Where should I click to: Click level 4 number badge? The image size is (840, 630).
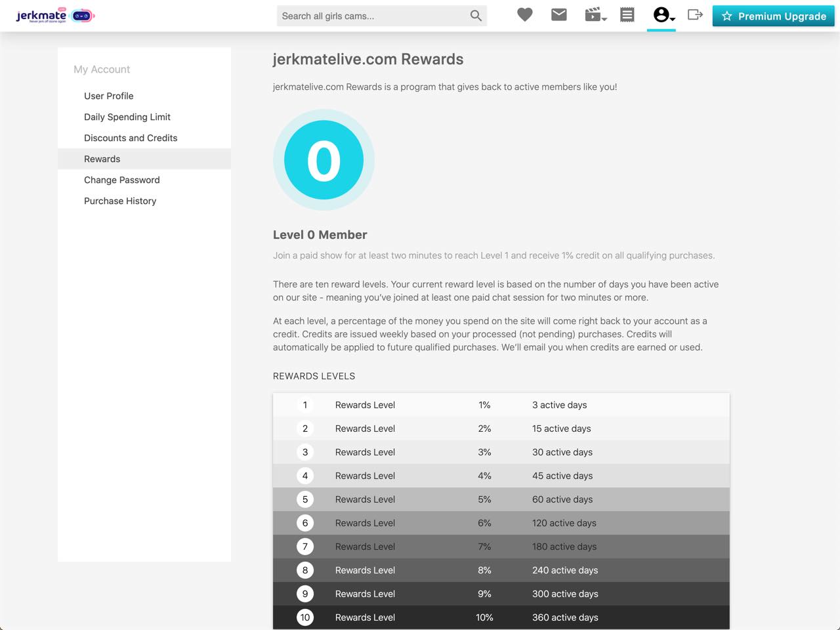tap(305, 476)
